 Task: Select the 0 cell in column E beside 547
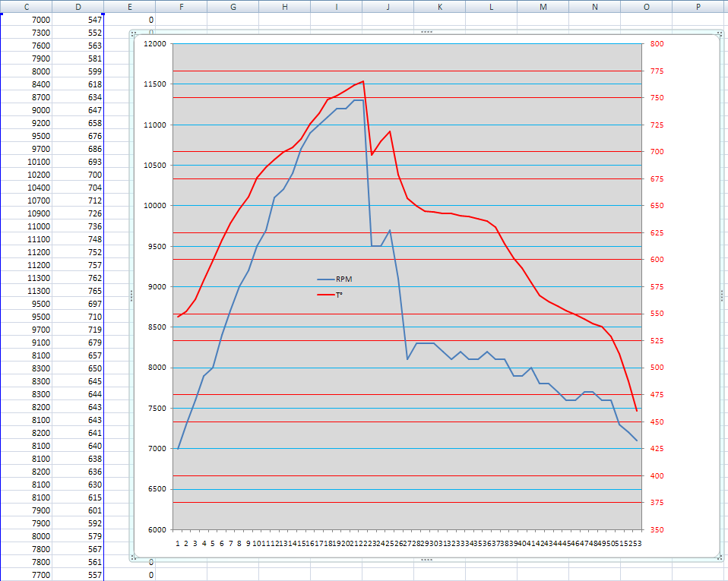(129, 20)
